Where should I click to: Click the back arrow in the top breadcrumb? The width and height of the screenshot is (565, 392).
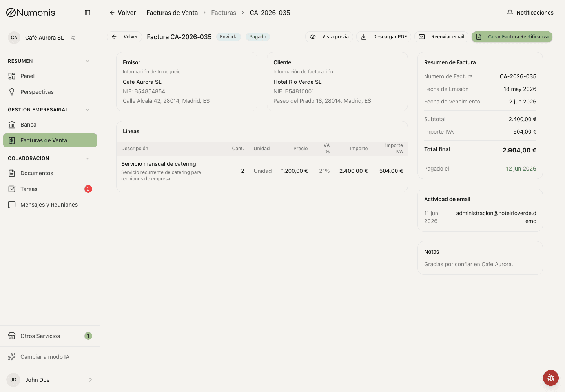(112, 13)
